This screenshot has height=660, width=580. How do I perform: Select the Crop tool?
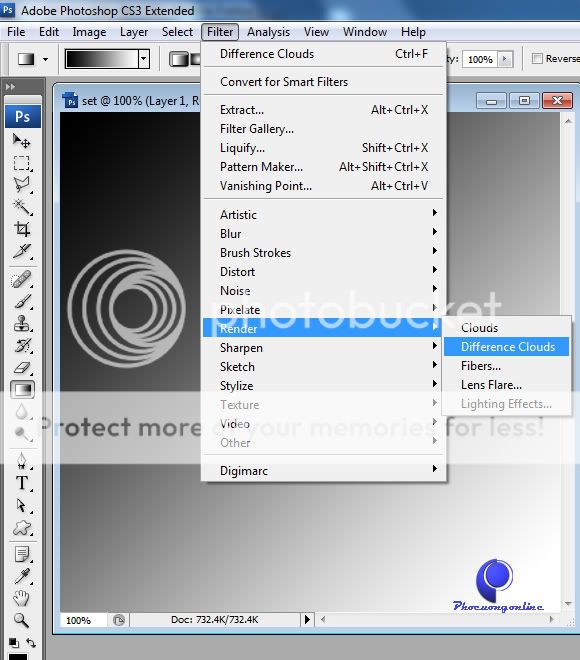(x=21, y=229)
